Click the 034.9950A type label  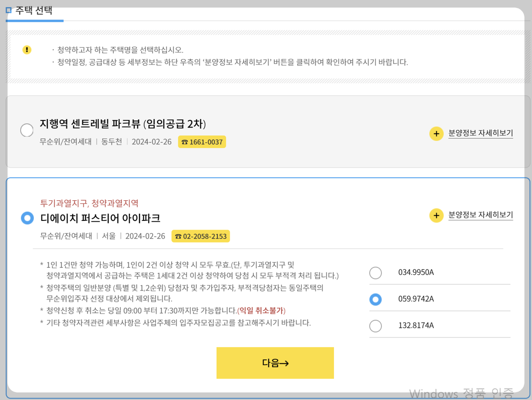(416, 272)
